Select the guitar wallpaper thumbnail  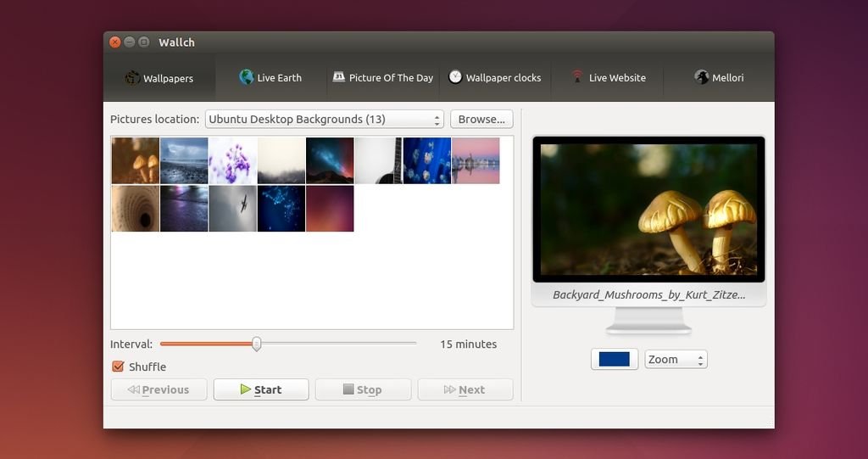tap(379, 160)
